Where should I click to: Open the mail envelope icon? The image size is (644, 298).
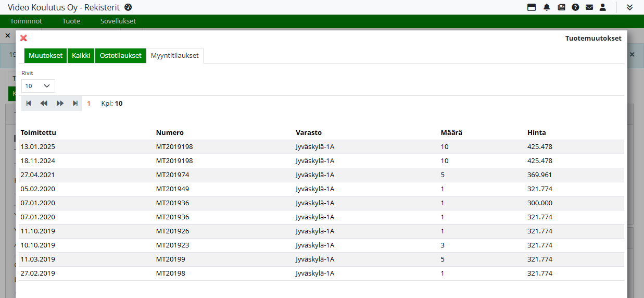pyautogui.click(x=589, y=7)
